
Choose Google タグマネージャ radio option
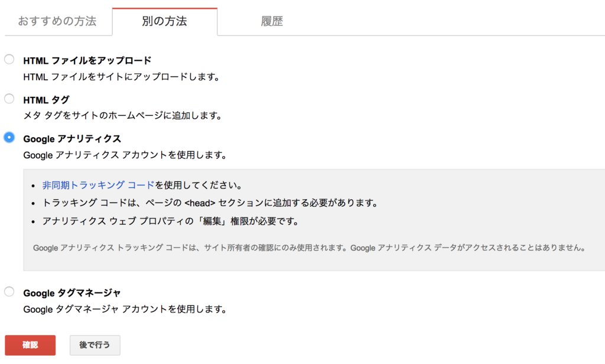9,291
